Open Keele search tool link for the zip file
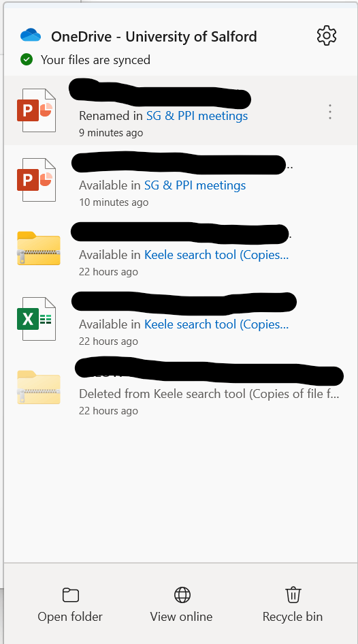358x644 pixels. (x=216, y=255)
